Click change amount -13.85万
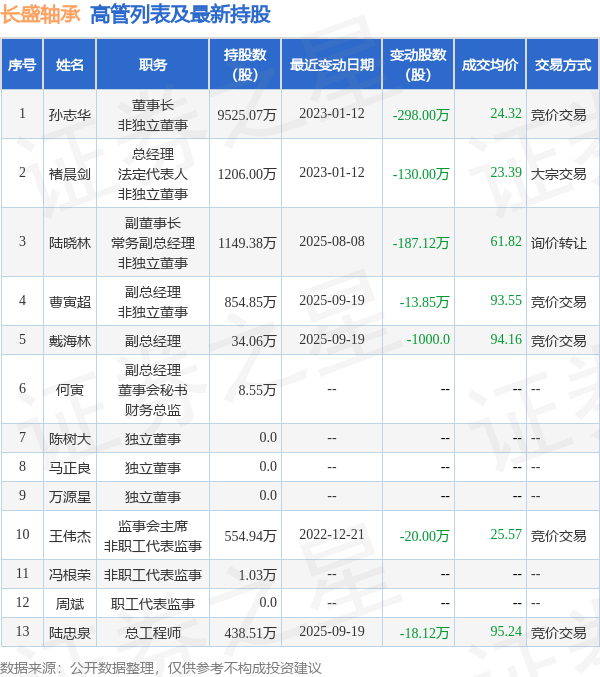 [x=424, y=302]
